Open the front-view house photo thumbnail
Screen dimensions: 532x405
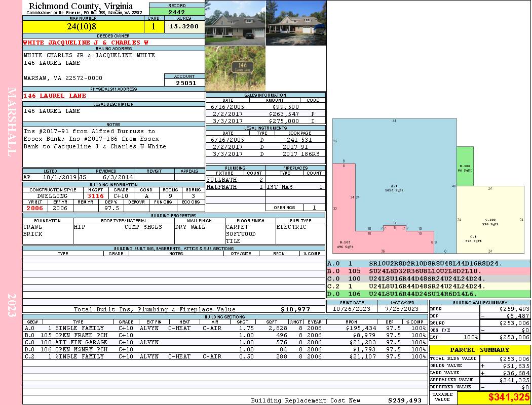click(235, 23)
